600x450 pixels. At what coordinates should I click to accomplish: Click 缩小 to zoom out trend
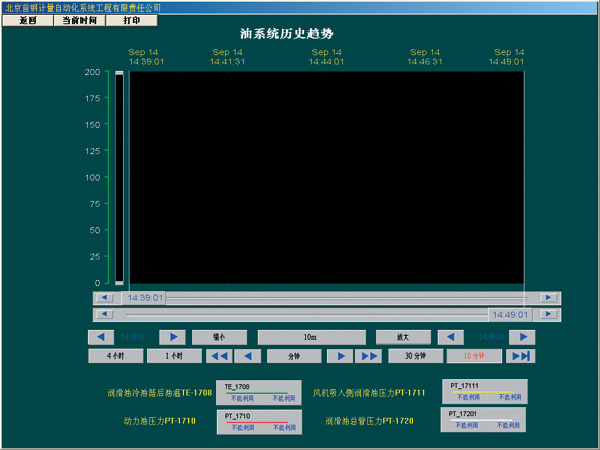[x=219, y=337]
